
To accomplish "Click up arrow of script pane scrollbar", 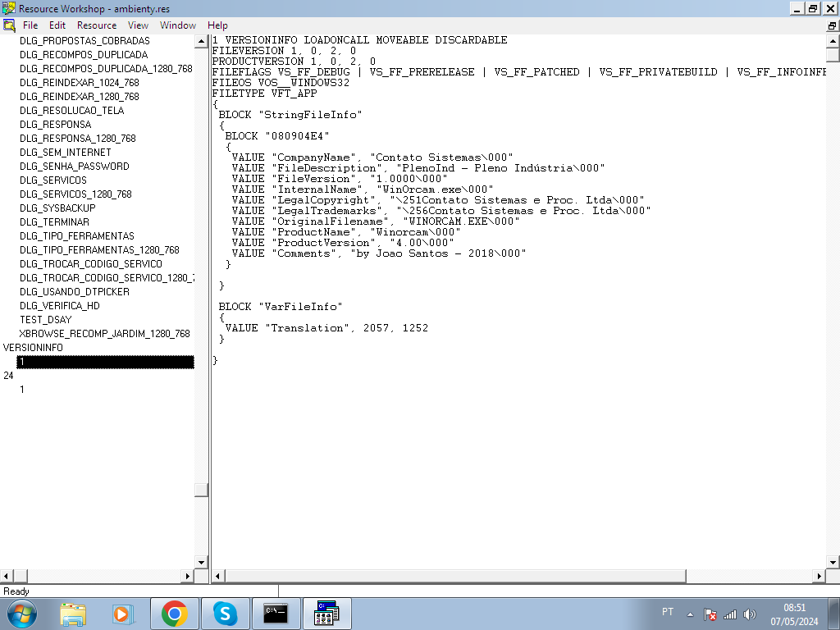I will coord(833,41).
